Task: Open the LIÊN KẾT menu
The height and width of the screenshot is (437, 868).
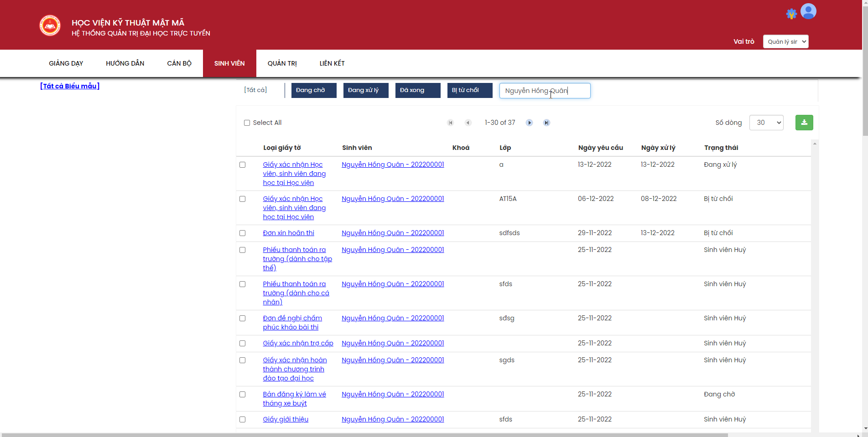Action: (x=332, y=63)
